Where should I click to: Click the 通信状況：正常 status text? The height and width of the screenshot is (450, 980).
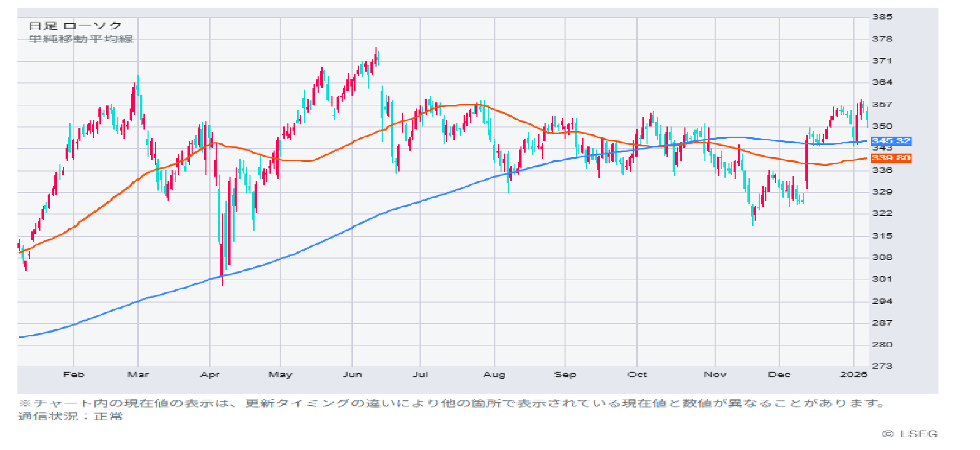[x=71, y=416]
